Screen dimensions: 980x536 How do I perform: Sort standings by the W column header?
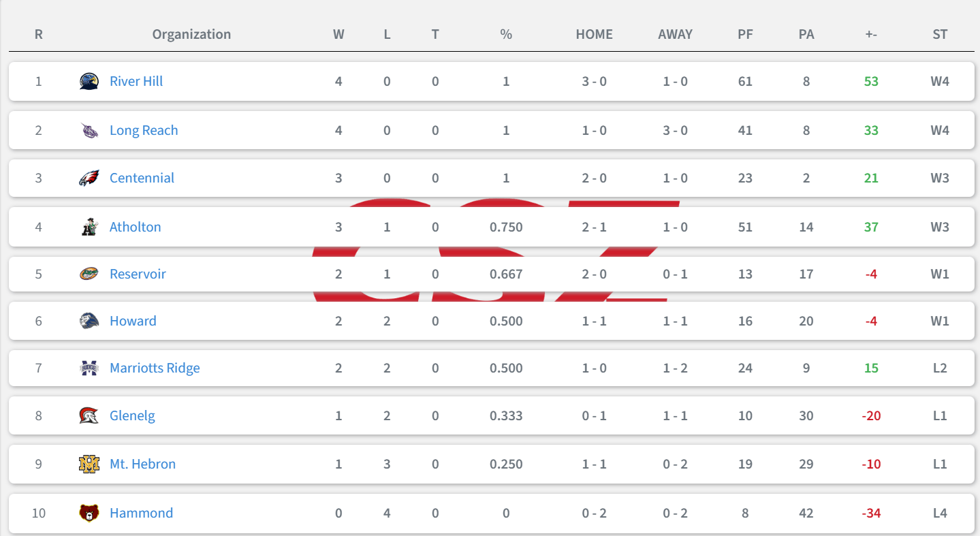click(338, 34)
